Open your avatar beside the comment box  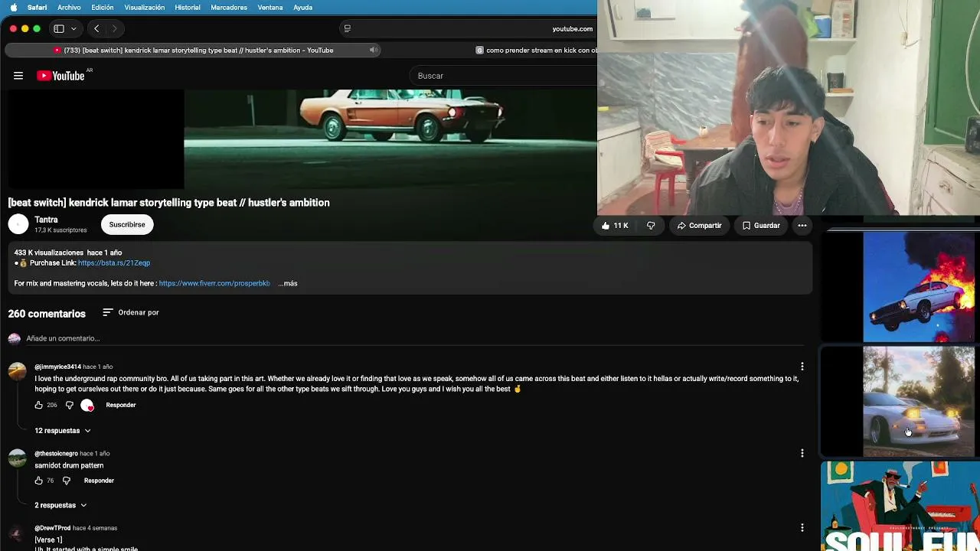pos(14,338)
